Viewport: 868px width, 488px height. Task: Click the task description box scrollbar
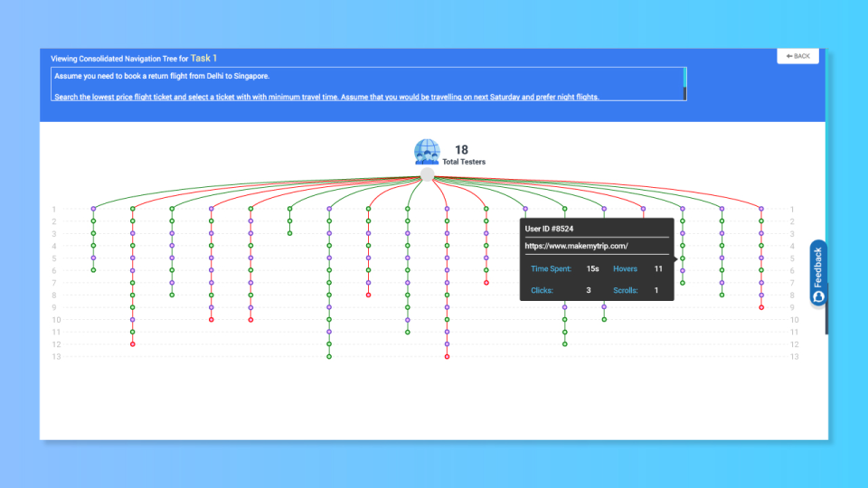tap(684, 83)
